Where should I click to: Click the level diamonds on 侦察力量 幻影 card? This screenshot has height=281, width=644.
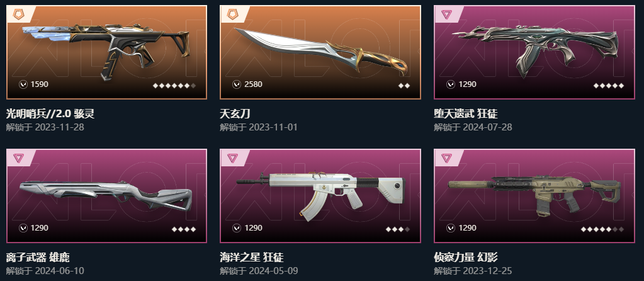(602, 229)
